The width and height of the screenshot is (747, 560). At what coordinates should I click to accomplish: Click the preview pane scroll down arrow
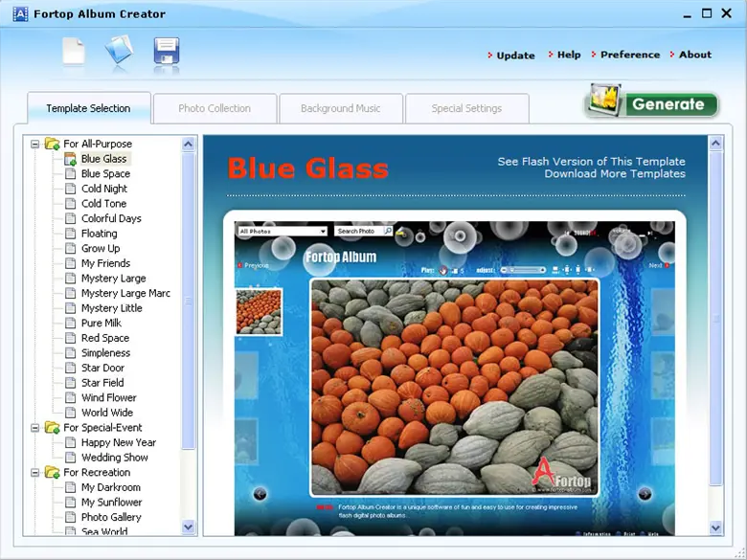[x=715, y=527]
